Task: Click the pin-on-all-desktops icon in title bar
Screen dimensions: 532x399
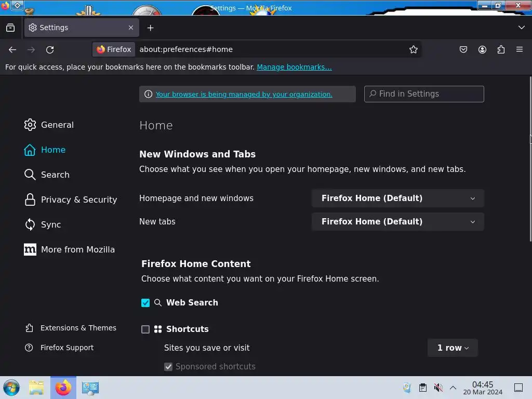Action: [18, 5]
